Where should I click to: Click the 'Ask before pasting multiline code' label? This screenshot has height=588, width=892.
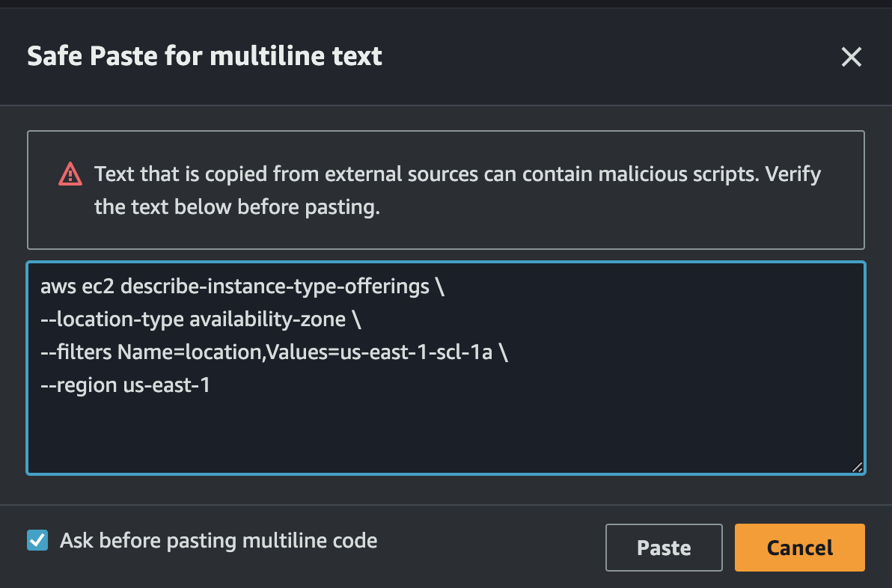pyautogui.click(x=219, y=540)
